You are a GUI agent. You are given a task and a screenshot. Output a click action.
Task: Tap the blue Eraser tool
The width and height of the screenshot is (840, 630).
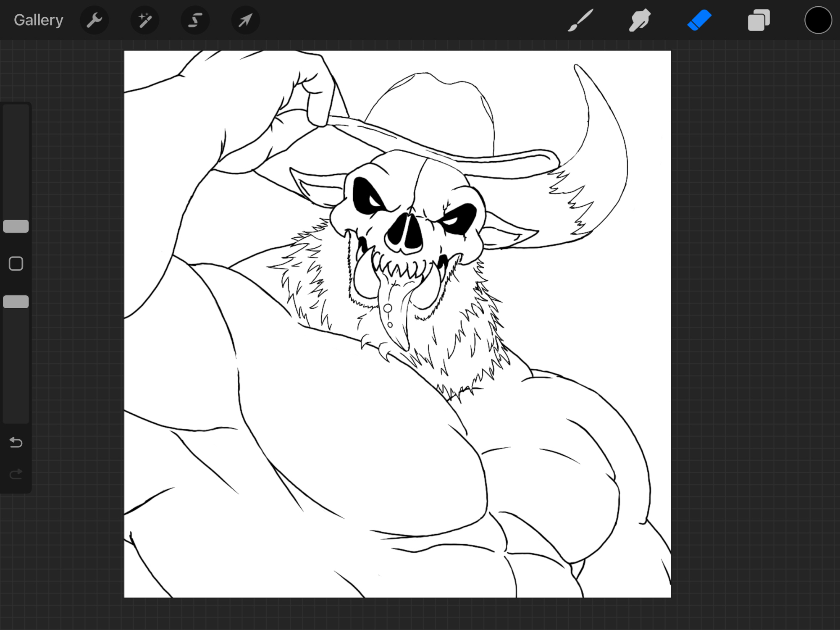point(699,20)
